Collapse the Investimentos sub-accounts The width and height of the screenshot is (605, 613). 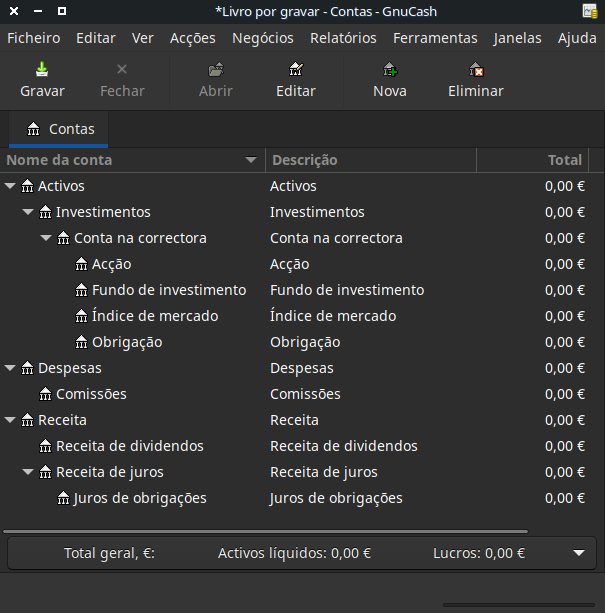click(28, 212)
